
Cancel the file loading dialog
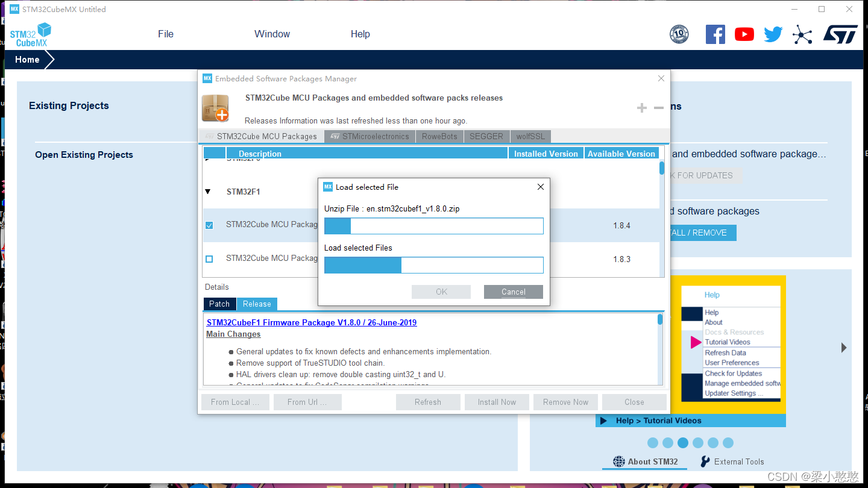[x=514, y=292]
